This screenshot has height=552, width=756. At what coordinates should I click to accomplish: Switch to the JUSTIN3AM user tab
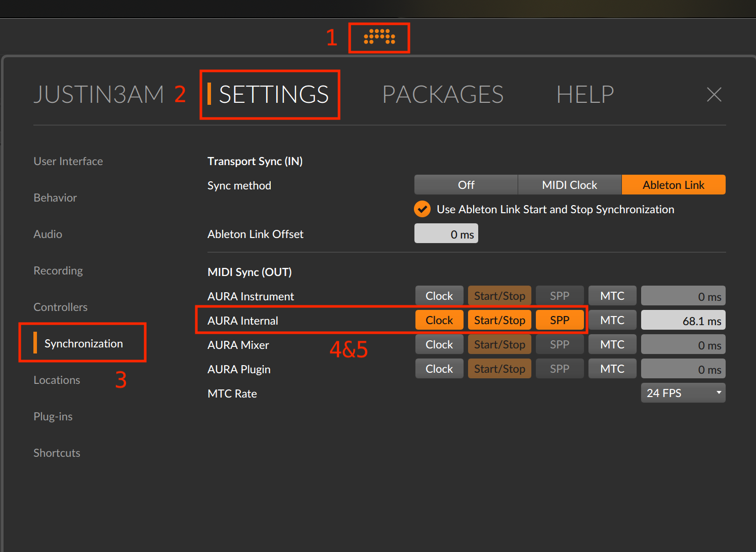[99, 95]
